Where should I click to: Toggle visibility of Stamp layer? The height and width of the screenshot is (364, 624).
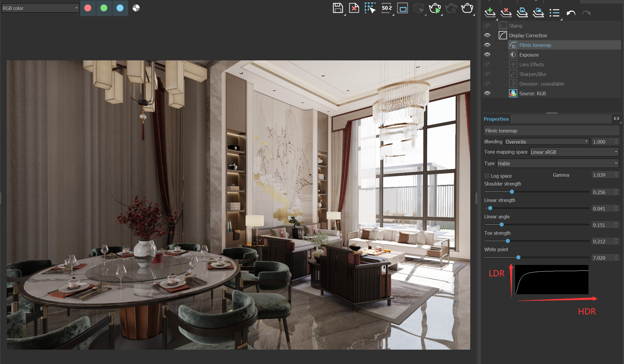pos(487,26)
